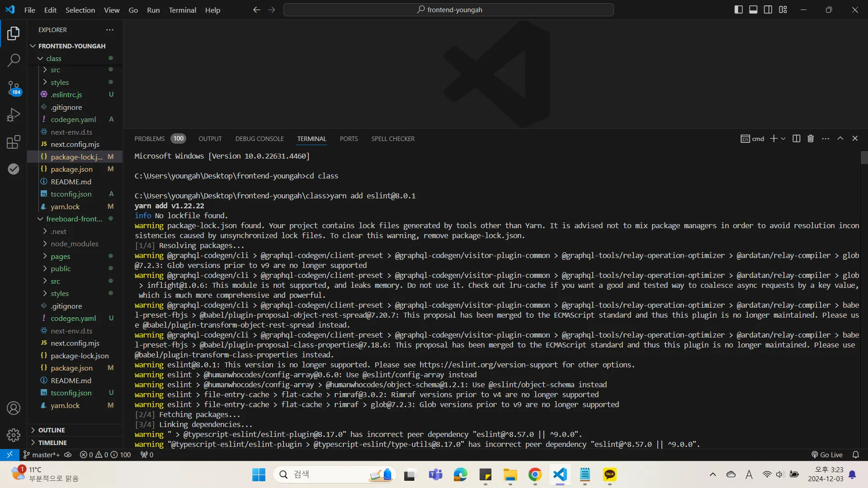
Task: Close the bottom panel
Action: point(855,139)
